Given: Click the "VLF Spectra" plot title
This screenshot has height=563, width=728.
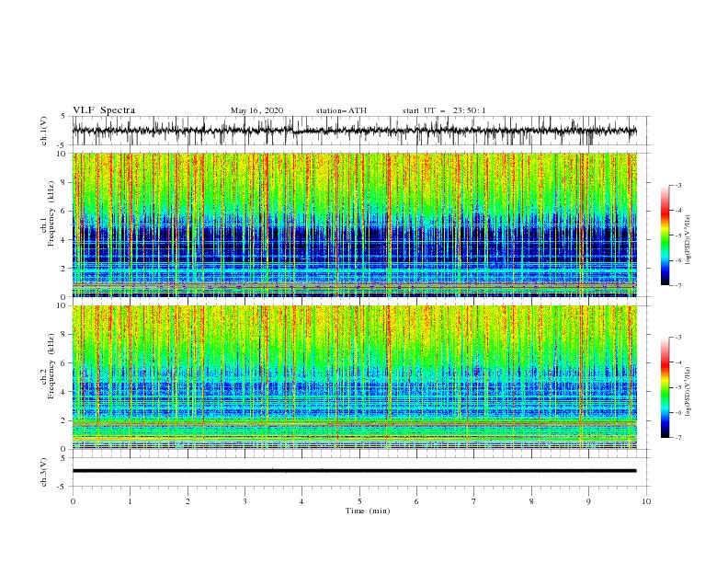Looking at the screenshot, I should click(104, 110).
